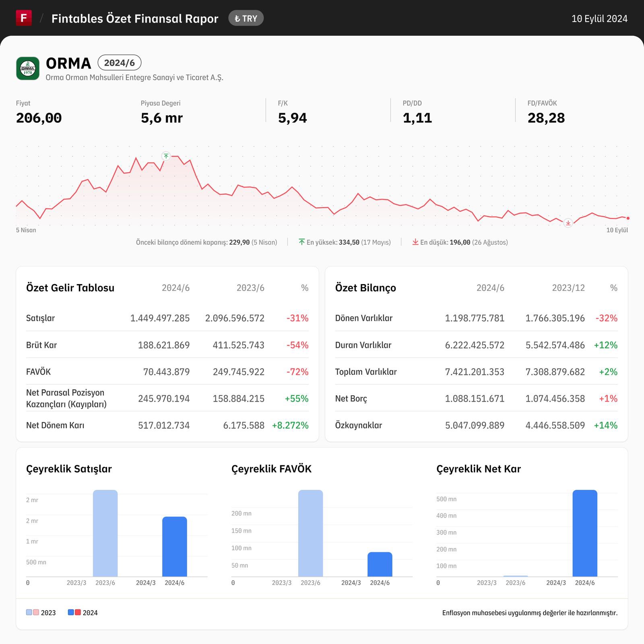Click FAVÖK value 70.443.879
Image resolution: width=644 pixels, height=644 pixels.
[166, 372]
